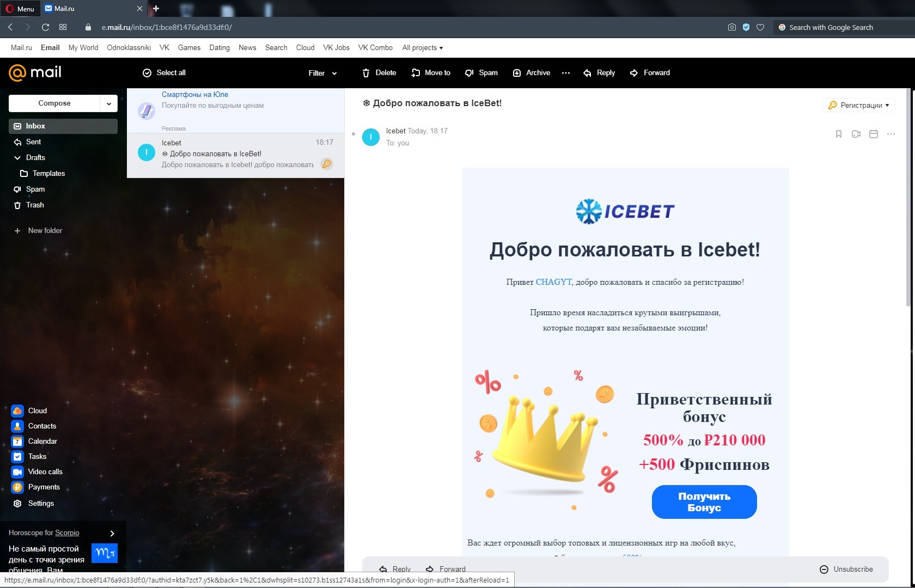Create a New folder
The height and width of the screenshot is (588, 915).
(x=38, y=231)
